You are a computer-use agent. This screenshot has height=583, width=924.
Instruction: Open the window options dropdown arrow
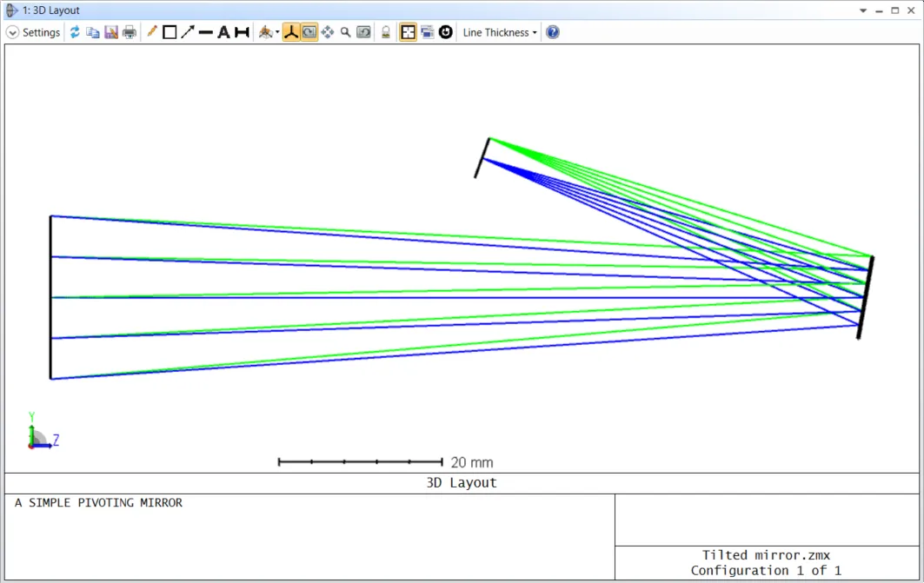[863, 10]
